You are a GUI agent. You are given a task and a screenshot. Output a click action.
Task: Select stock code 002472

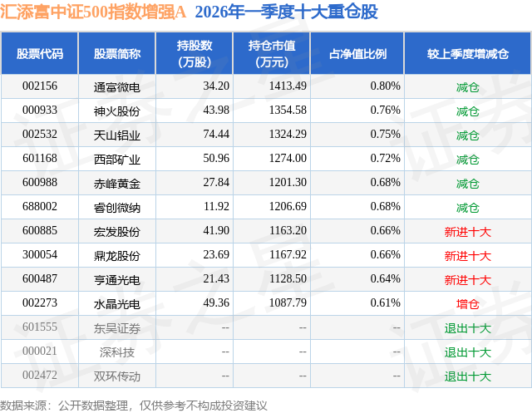point(40,375)
